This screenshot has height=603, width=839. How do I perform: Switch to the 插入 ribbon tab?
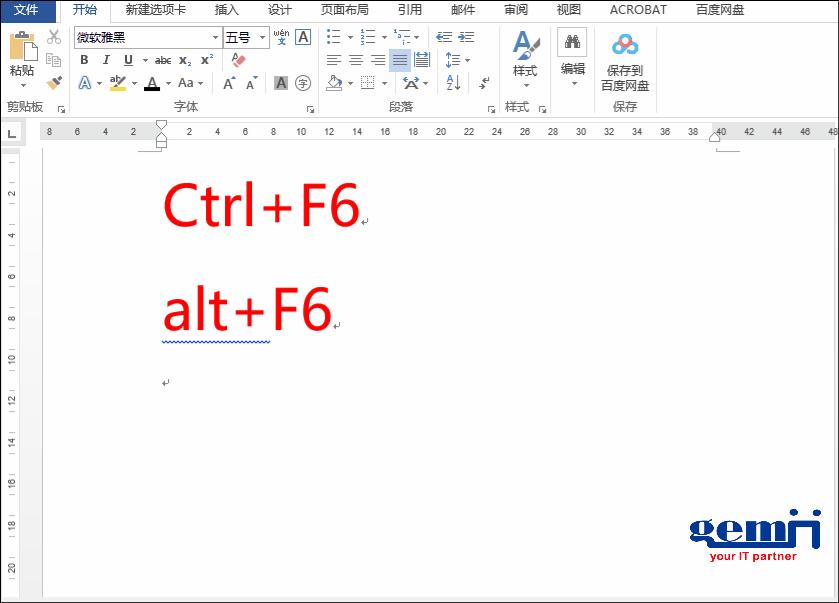[x=226, y=10]
